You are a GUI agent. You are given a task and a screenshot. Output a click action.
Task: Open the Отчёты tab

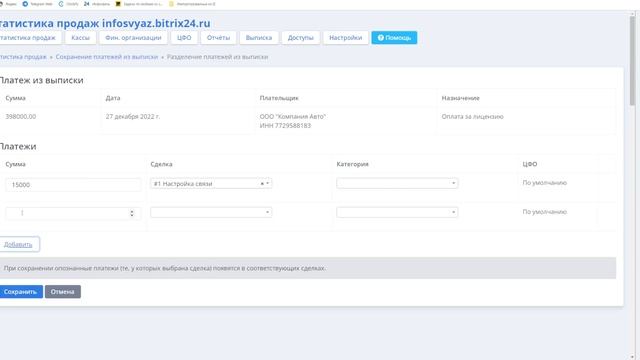218,38
